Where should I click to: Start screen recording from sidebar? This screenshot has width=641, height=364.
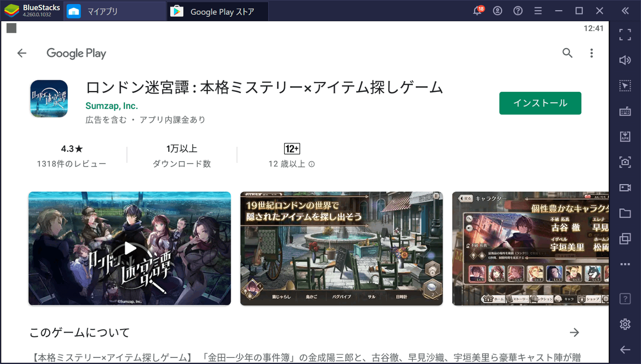pyautogui.click(x=625, y=188)
